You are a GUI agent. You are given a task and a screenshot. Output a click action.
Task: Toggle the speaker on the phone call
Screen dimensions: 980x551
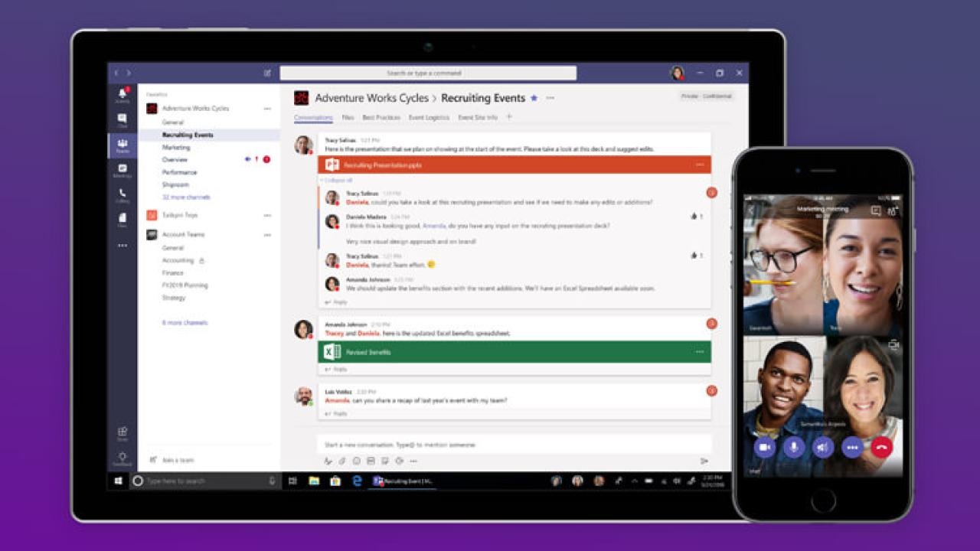(823, 448)
